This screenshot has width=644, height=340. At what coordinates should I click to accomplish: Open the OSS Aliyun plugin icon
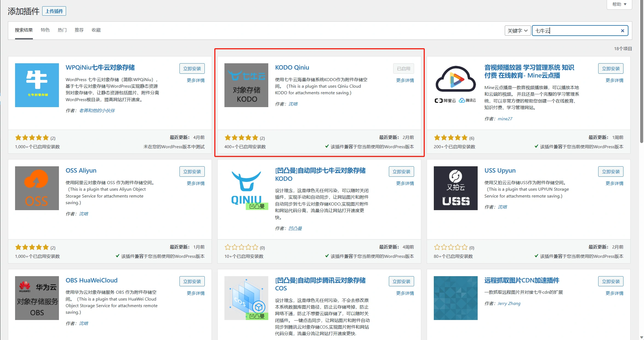tap(37, 188)
